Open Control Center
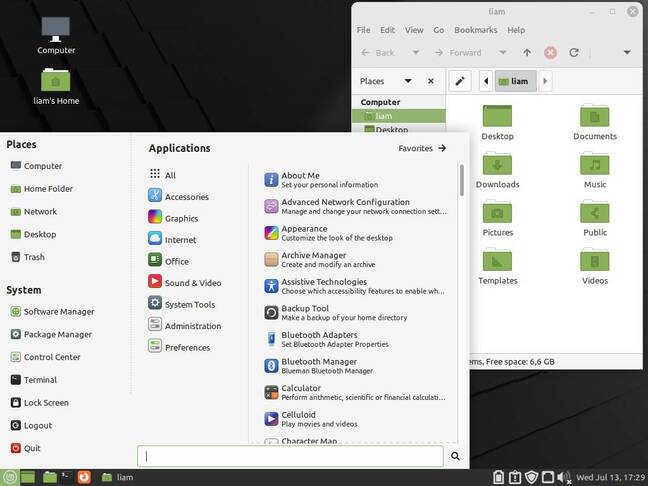Image resolution: width=648 pixels, height=486 pixels. [x=45, y=357]
